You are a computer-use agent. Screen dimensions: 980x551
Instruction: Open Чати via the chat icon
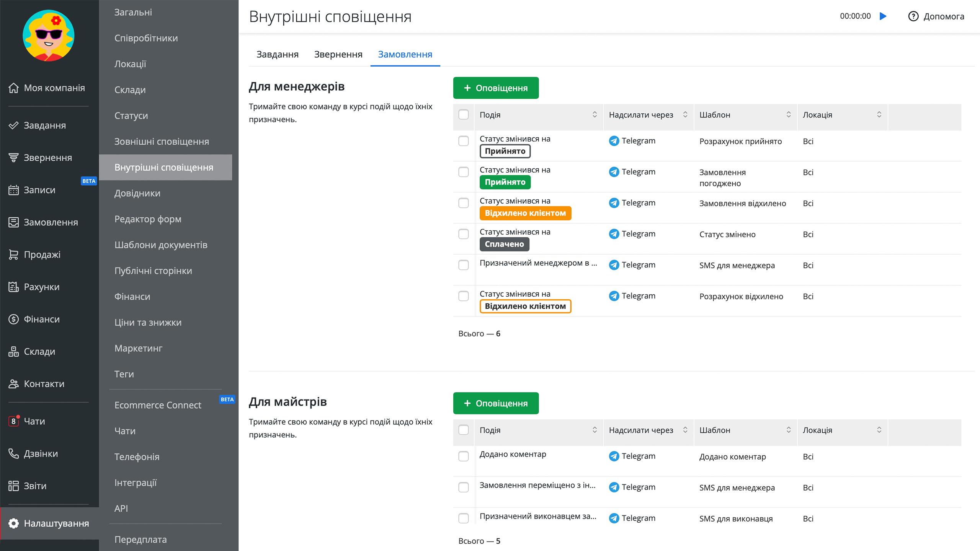click(14, 421)
